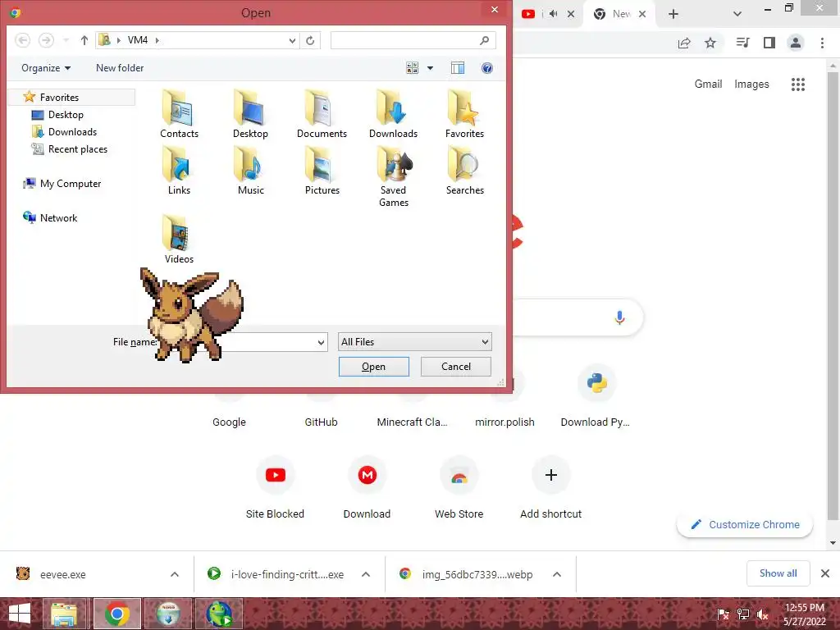Click the Open button
Viewport: 840px width, 630px height.
click(x=374, y=367)
